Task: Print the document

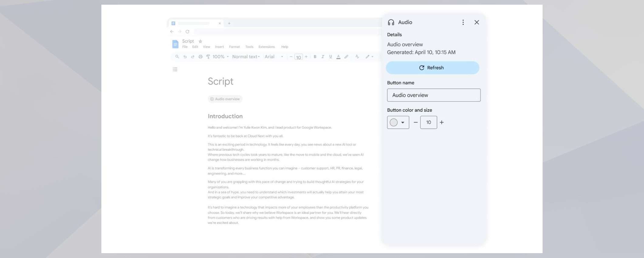Action: coord(200,57)
